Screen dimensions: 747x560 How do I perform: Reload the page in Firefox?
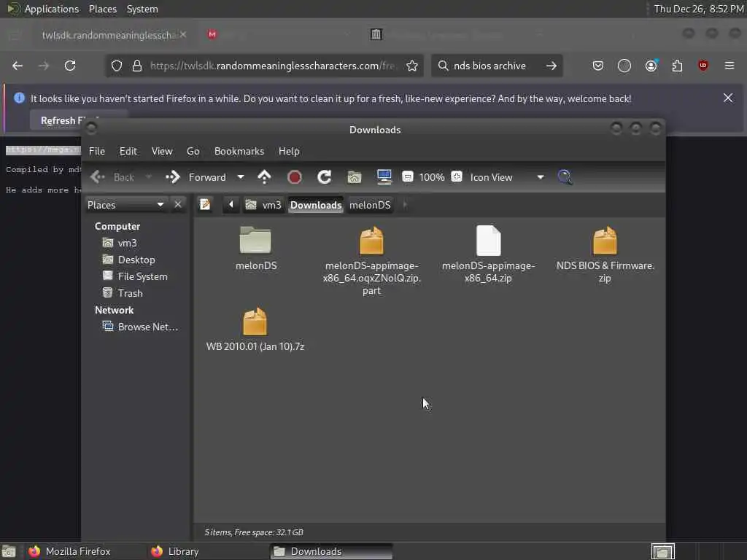tap(70, 66)
